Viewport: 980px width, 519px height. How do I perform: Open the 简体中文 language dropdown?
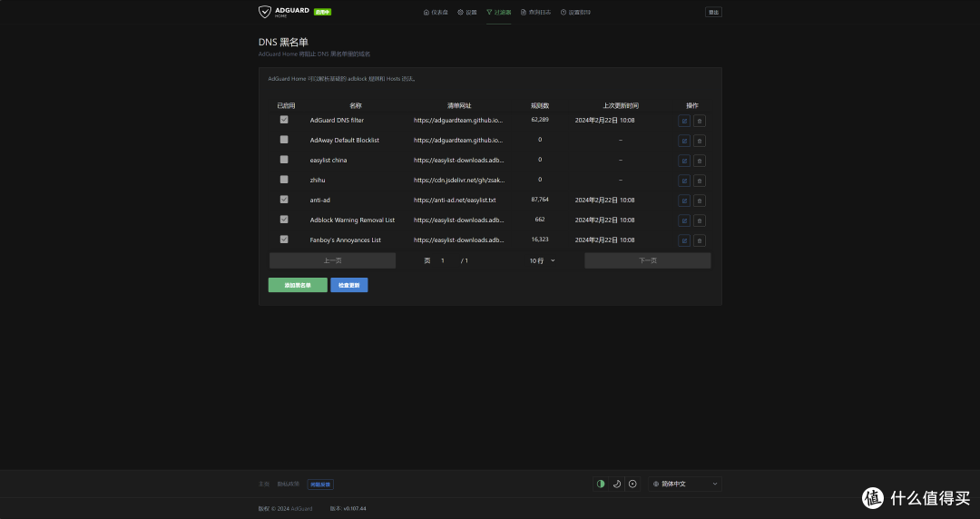coord(685,484)
